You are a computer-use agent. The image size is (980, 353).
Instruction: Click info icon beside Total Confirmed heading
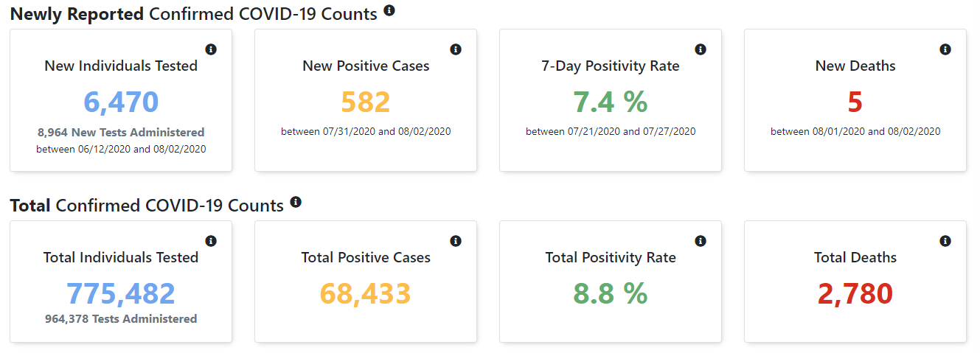point(296,202)
